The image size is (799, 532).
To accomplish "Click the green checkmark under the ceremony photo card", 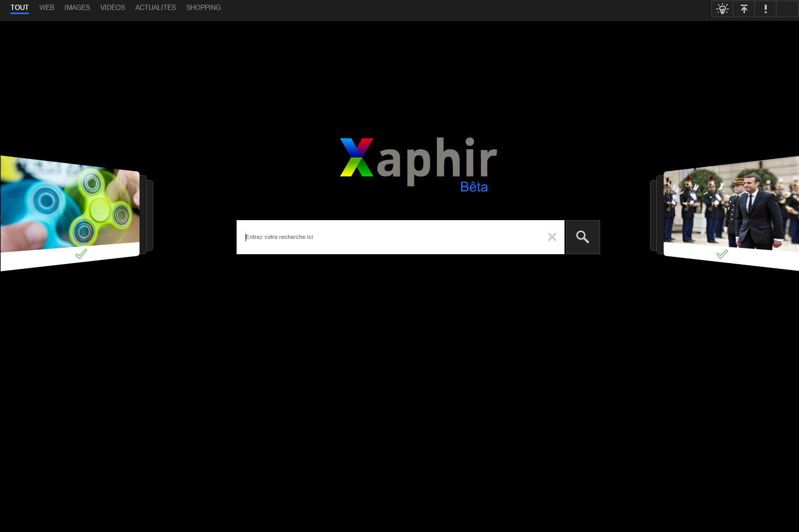I will point(722,254).
